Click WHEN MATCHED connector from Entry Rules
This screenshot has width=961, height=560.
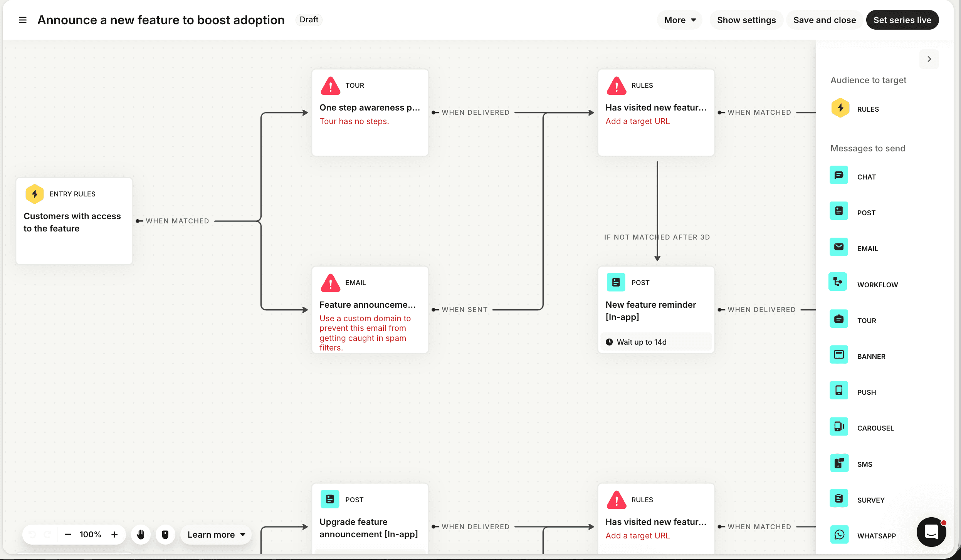click(177, 221)
